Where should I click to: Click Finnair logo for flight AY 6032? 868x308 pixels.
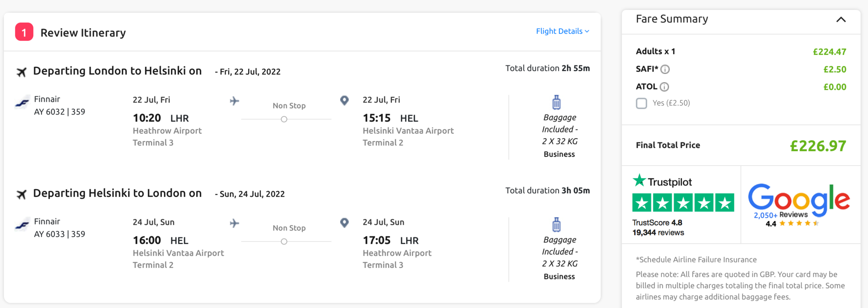[x=22, y=103]
